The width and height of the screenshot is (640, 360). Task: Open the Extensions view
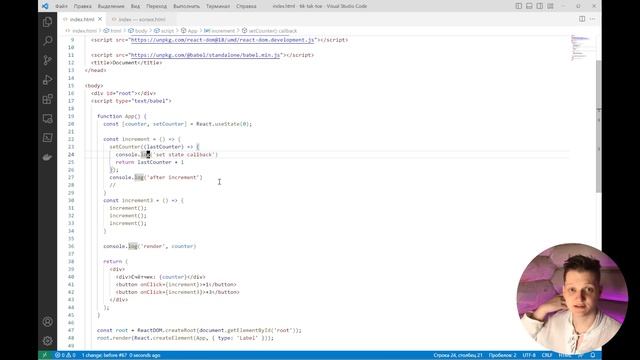pos(47,99)
